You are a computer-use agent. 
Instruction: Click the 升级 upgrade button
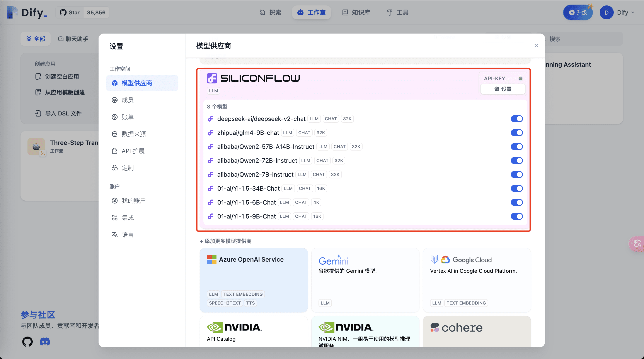(578, 12)
